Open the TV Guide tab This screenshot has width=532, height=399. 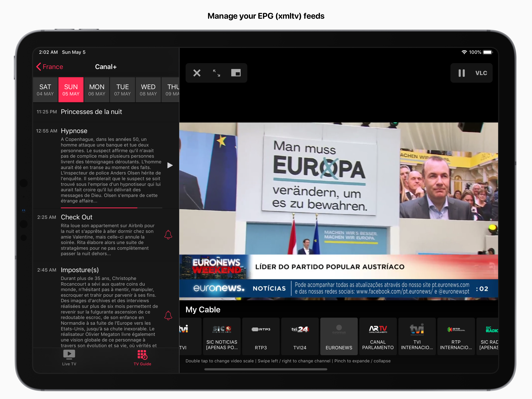point(142,358)
